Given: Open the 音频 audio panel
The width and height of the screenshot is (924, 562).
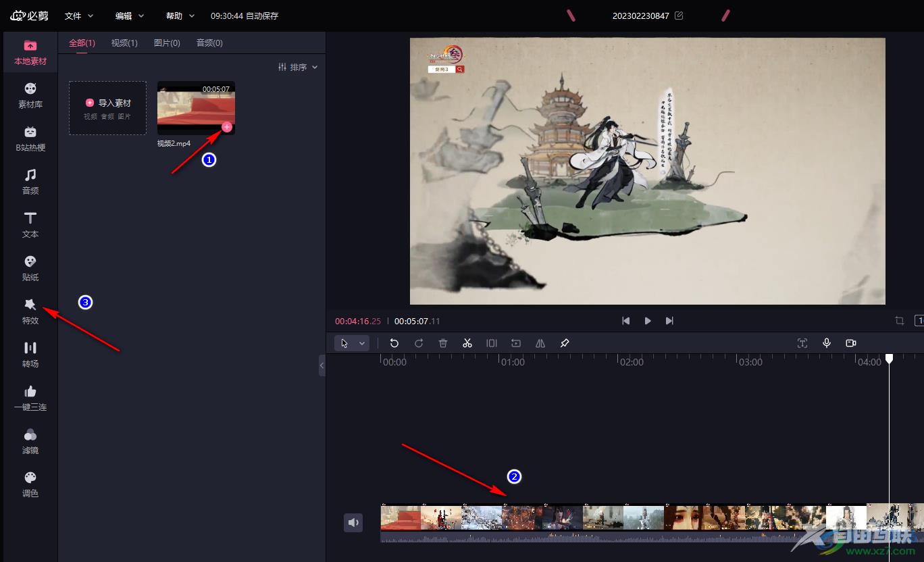Looking at the screenshot, I should 30,182.
